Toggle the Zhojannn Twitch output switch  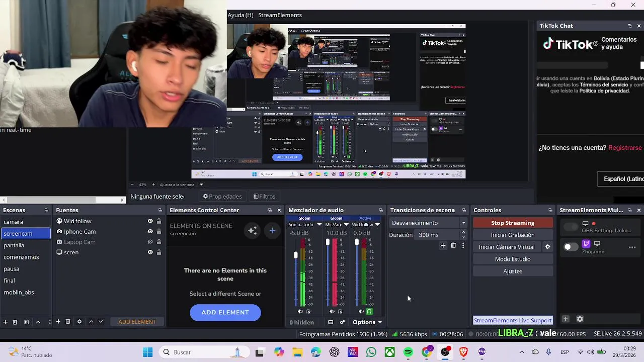tap(571, 247)
